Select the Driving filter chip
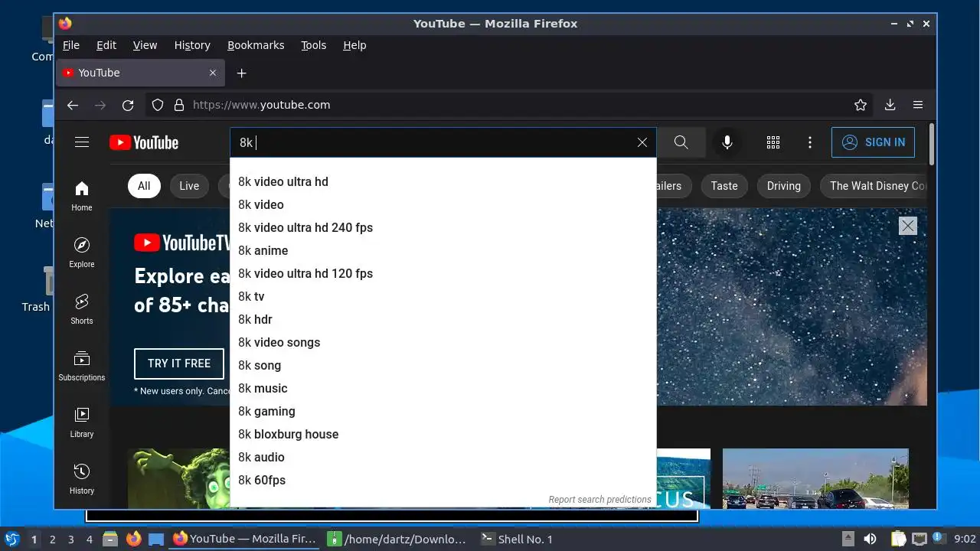 (784, 186)
